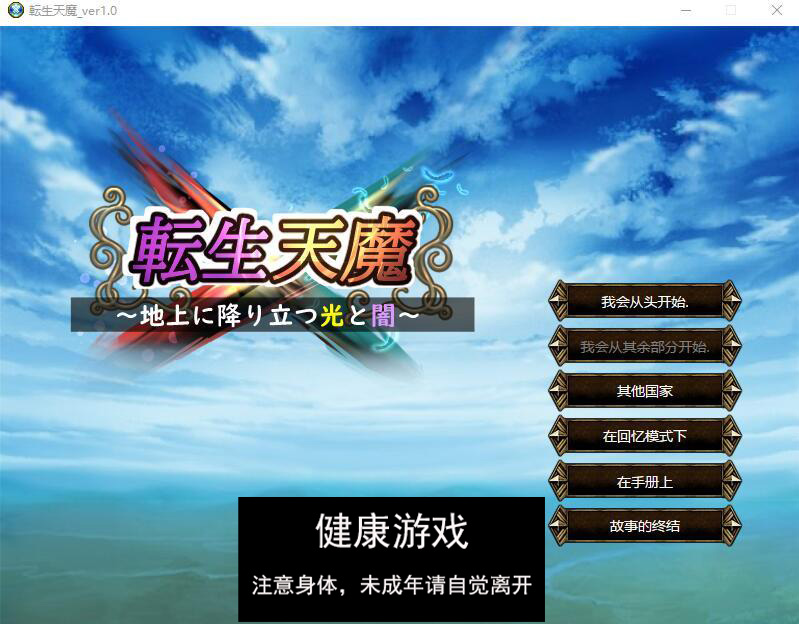
Task: Open the 在手册上 manual option
Action: point(645,481)
